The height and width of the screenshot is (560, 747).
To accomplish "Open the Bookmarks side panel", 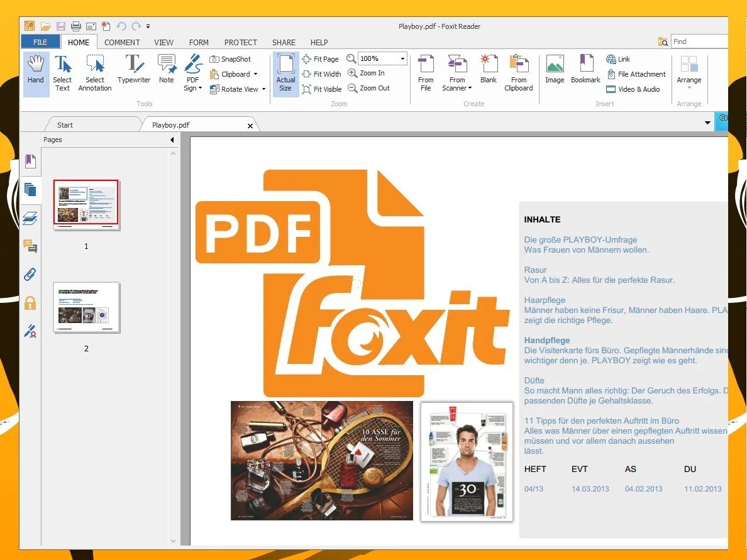I will pyautogui.click(x=30, y=161).
